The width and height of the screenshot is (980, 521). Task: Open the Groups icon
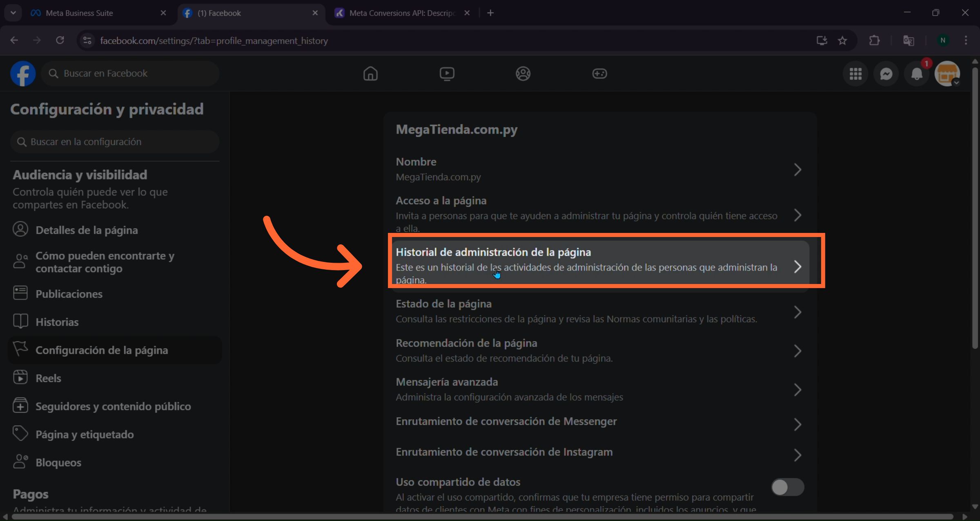(x=523, y=74)
